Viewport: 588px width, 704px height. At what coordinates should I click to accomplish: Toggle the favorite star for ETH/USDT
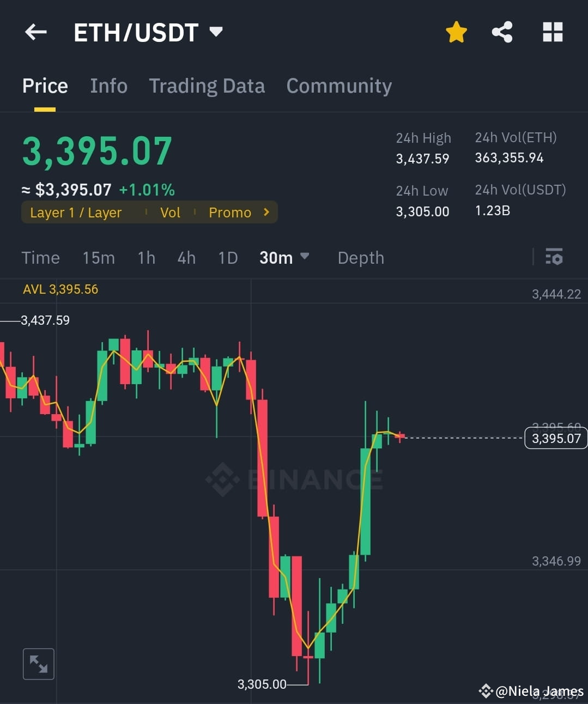pos(456,32)
